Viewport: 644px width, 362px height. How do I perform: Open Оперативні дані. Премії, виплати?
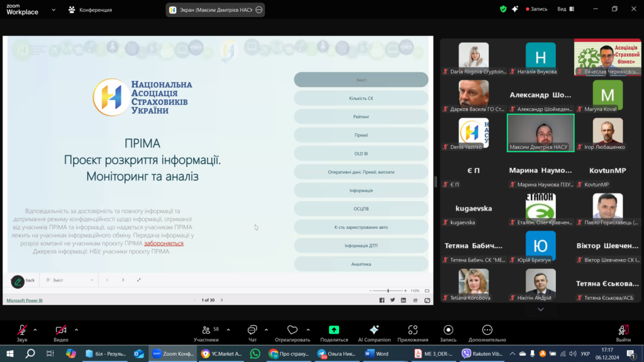[x=361, y=172]
